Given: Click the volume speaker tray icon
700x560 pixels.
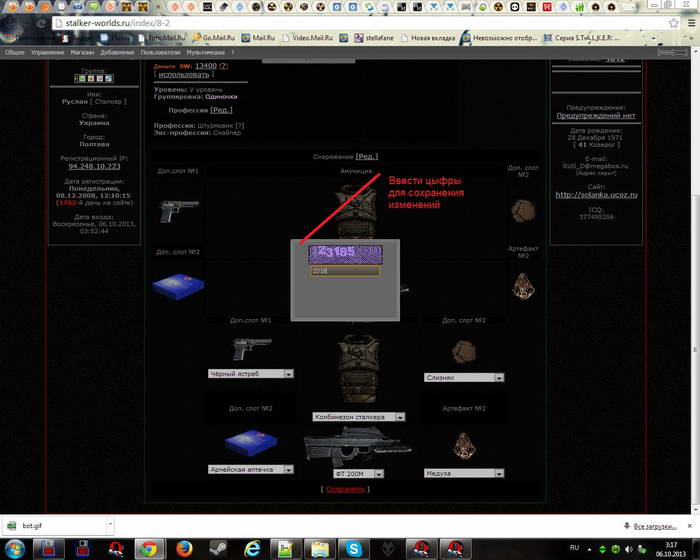Looking at the screenshot, I should (x=629, y=549).
